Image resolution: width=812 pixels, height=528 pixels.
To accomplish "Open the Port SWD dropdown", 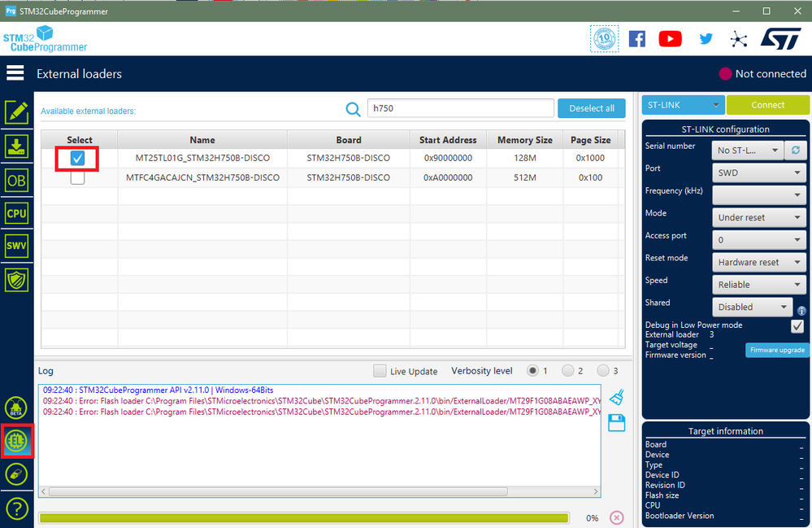I will (758, 172).
